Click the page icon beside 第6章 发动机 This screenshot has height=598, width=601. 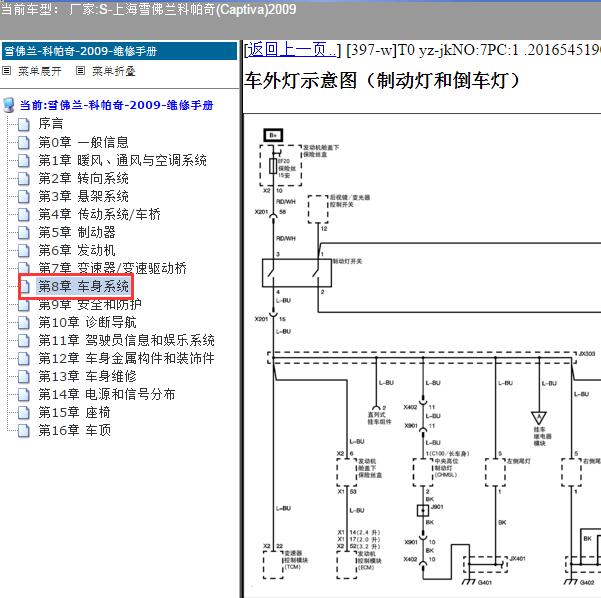24,250
